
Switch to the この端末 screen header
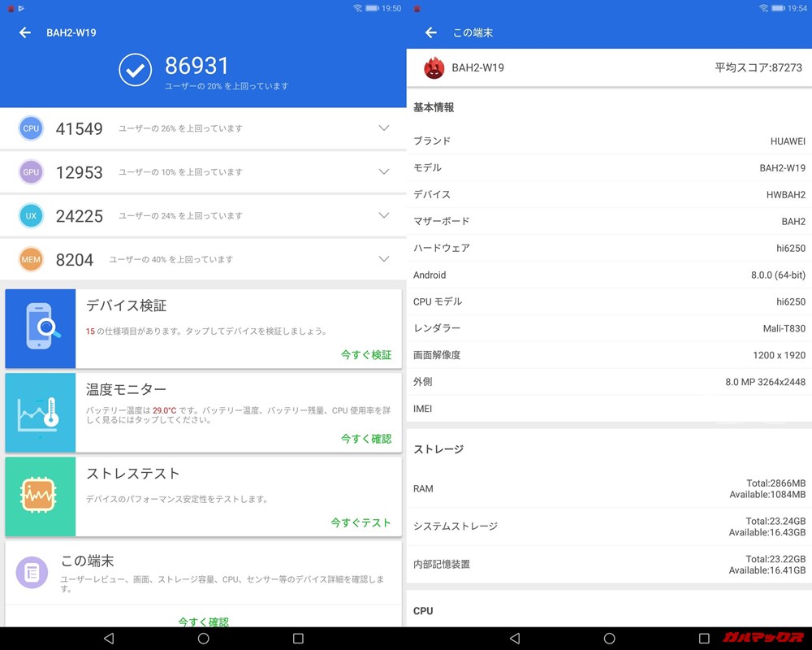point(475,33)
